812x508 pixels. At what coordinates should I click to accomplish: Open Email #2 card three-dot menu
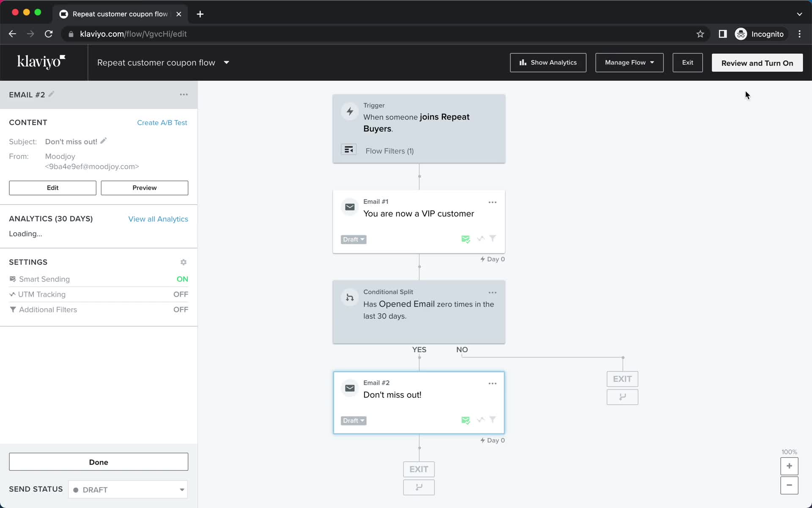[492, 384]
